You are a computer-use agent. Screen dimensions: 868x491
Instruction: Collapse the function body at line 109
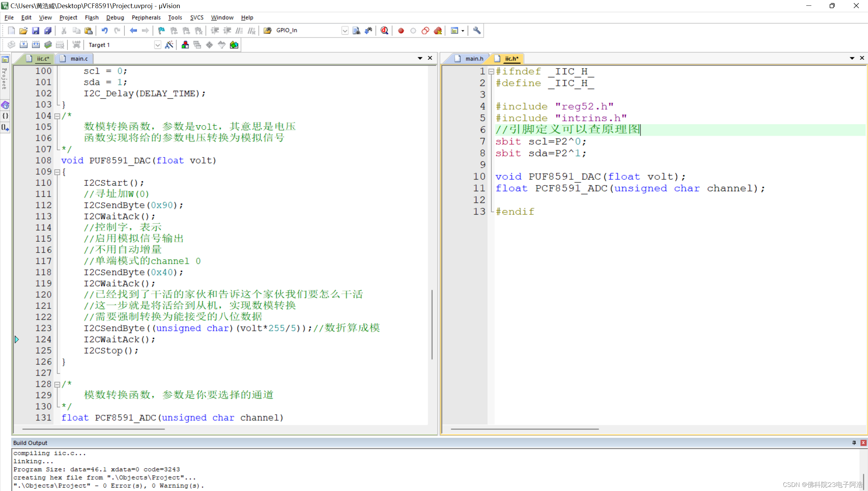pos(57,172)
